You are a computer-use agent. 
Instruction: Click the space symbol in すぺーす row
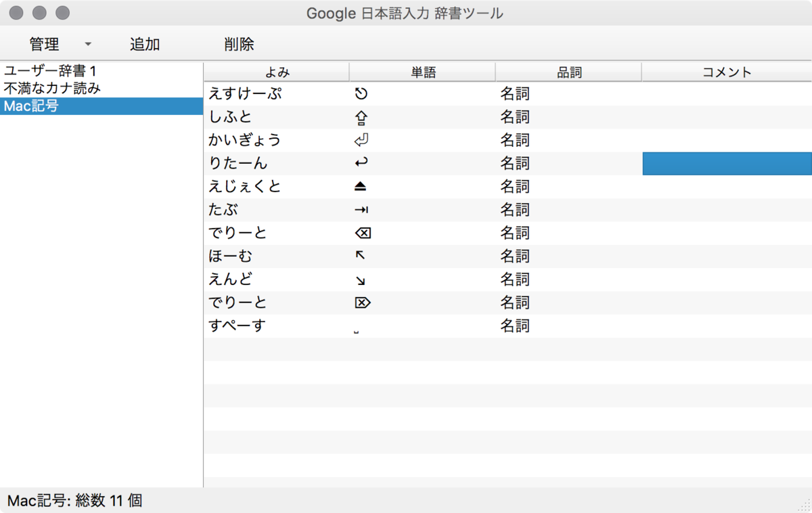click(x=357, y=333)
